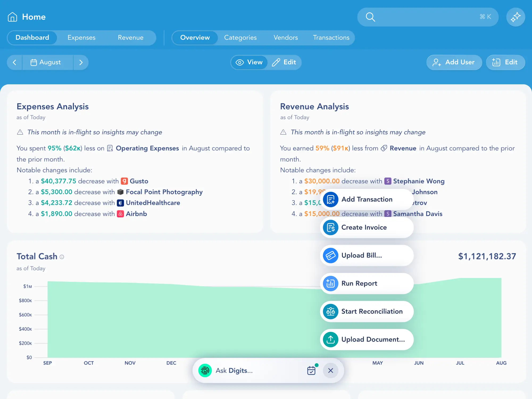This screenshot has height=399, width=532.
Task: Click the Add User button
Action: (454, 62)
